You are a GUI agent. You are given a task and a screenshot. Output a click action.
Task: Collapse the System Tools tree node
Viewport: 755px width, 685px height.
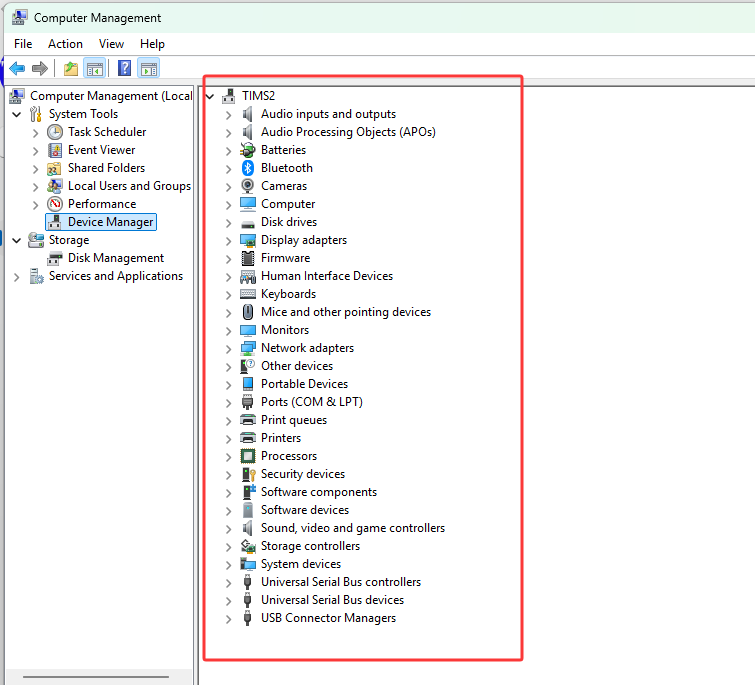coord(17,114)
